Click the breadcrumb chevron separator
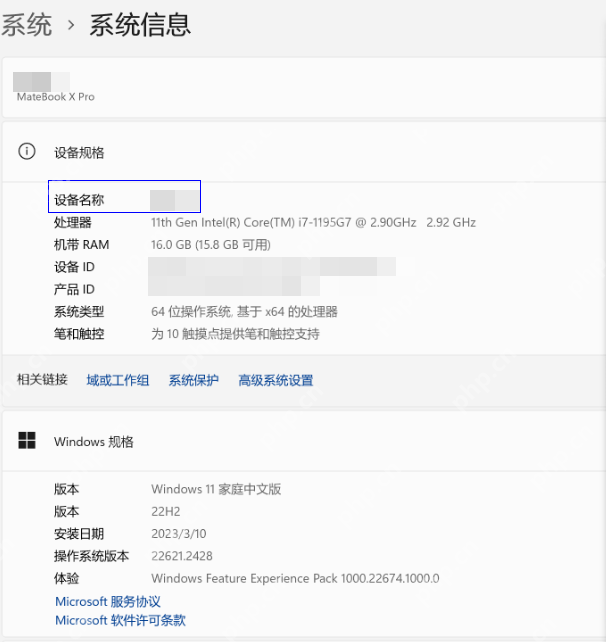The image size is (606, 642). [x=71, y=26]
